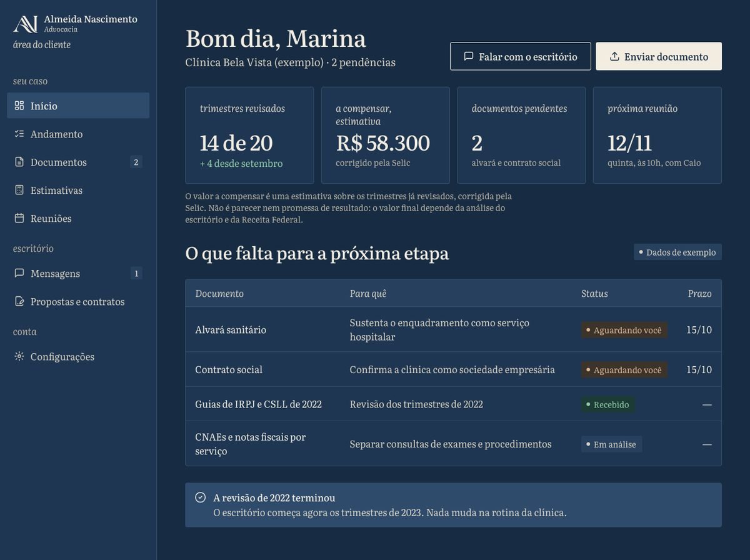The height and width of the screenshot is (560, 750).
Task: Click the Alvará sanitário document row name
Action: click(231, 329)
